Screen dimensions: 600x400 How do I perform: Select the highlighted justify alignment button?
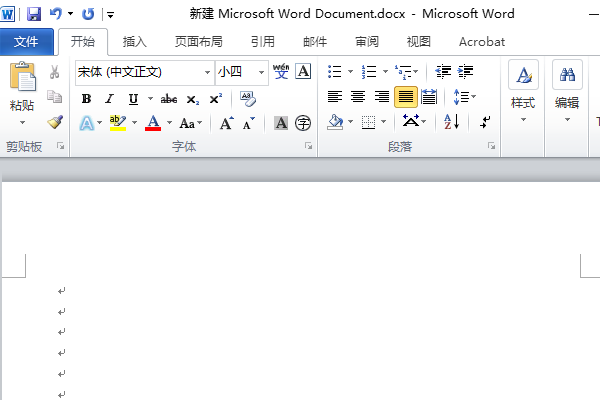point(406,97)
